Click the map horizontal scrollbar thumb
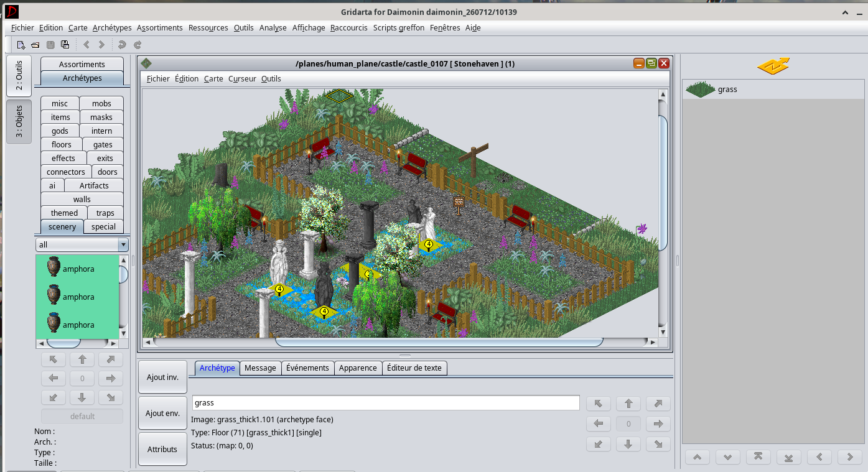The image size is (868, 472). (x=439, y=342)
